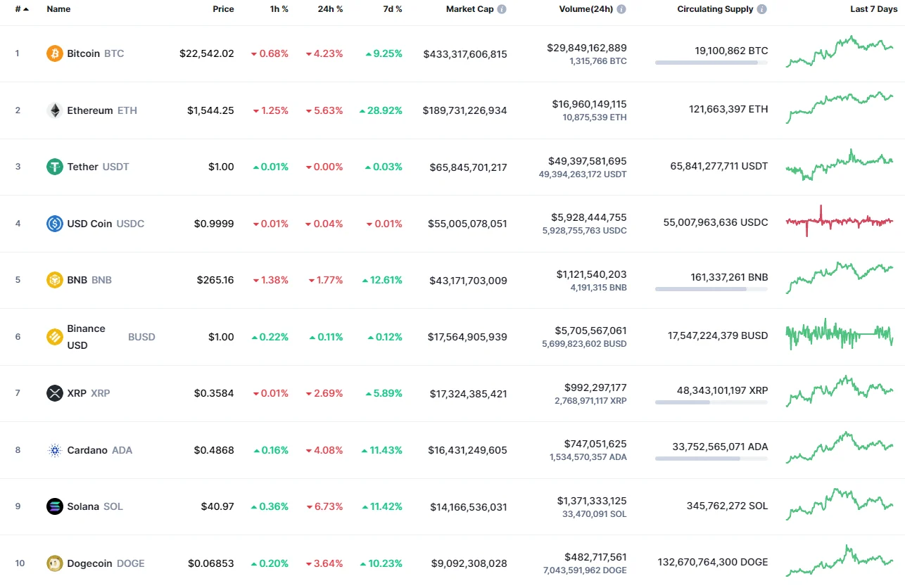The width and height of the screenshot is (905, 588).
Task: Click the Tether USDT logo icon
Action: [x=53, y=167]
